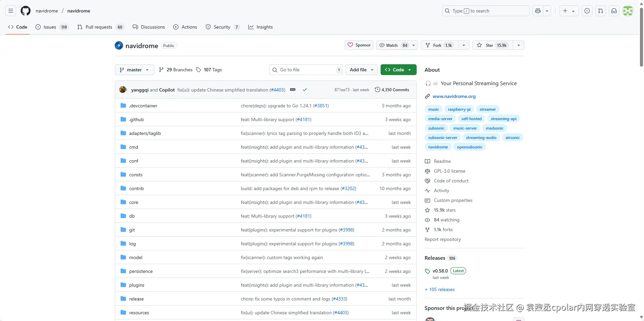
Task: Fork the navidrome repository
Action: tap(440, 45)
